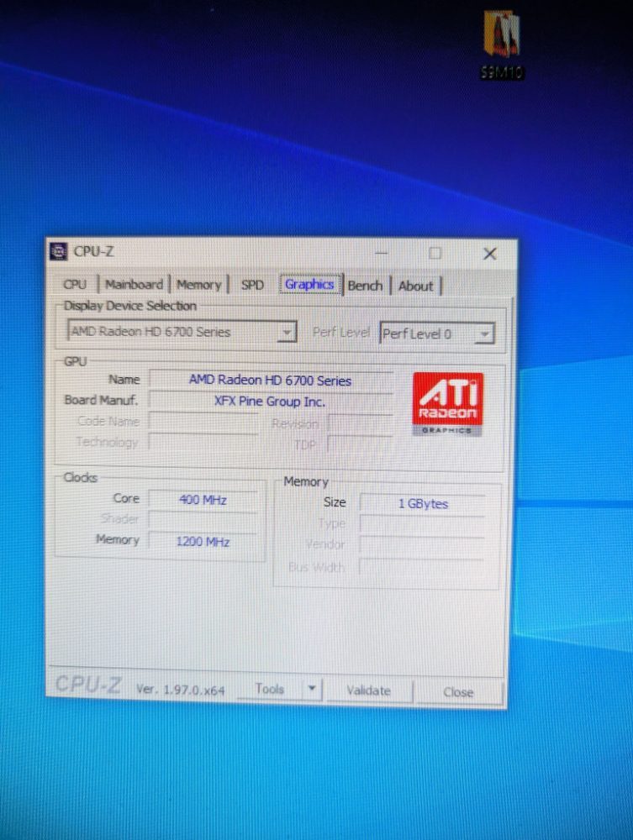Click the CPU-Z title bar app icon
This screenshot has height=840, width=633.
tap(58, 251)
